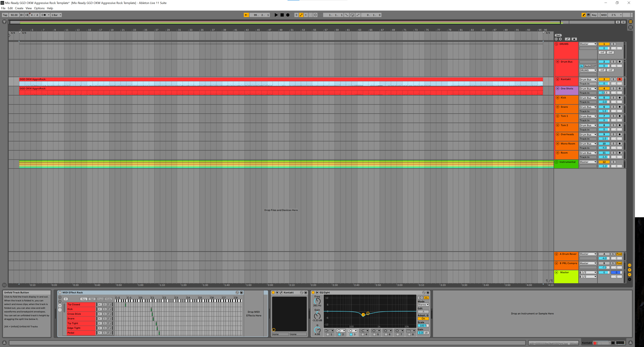This screenshot has height=347, width=644.
Task: Disable EQ Eight filter band 2
Action: click(x=339, y=334)
